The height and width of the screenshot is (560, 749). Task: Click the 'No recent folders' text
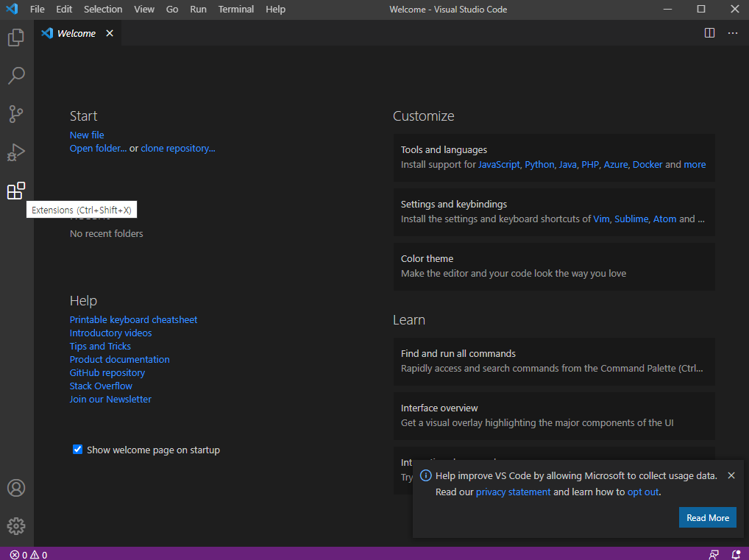107,234
